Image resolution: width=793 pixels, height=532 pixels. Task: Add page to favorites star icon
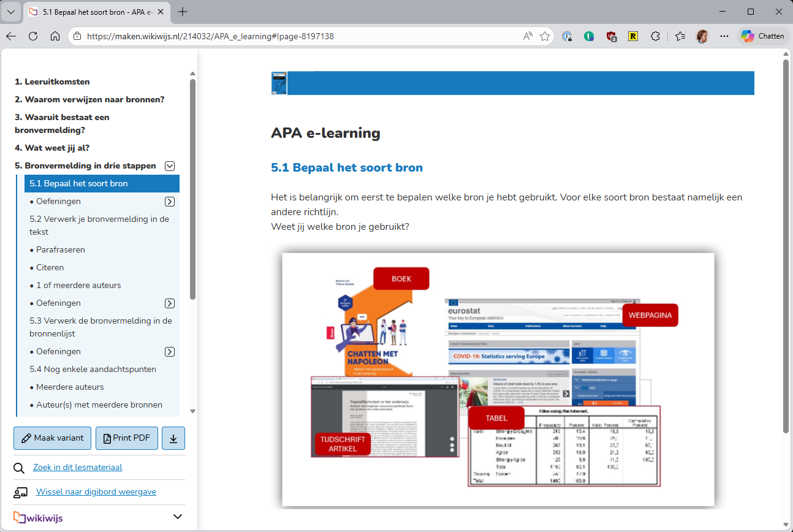[x=544, y=36]
